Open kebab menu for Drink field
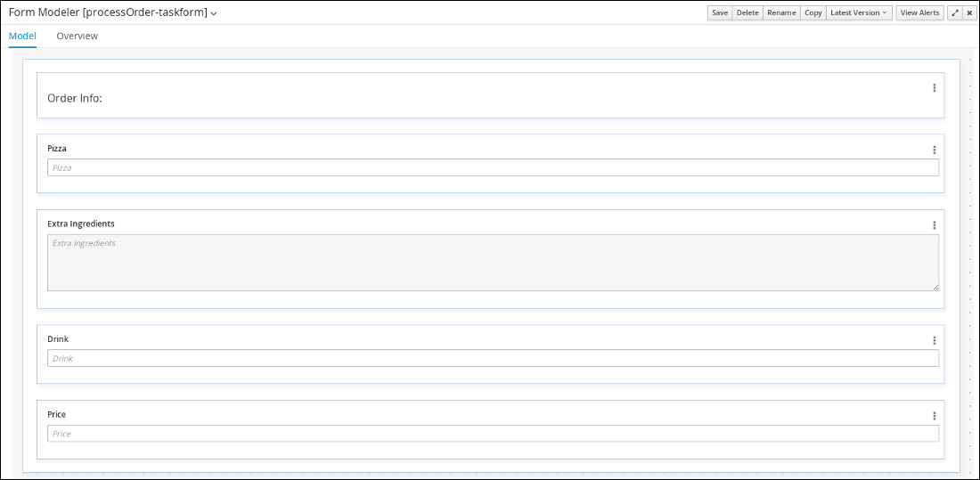The width and height of the screenshot is (980, 480). click(x=934, y=340)
